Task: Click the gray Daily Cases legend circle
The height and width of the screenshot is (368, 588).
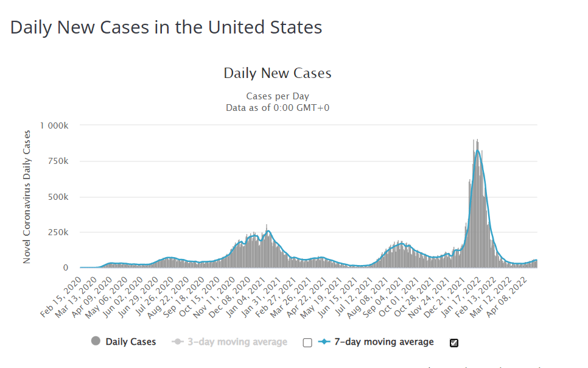Action: coord(96,342)
